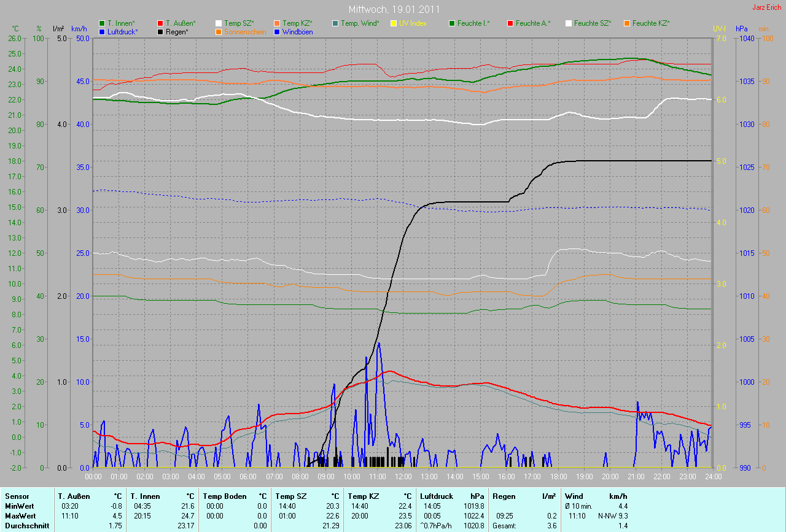Image resolution: width=786 pixels, height=532 pixels.
Task: Click the 'Luftdruck' column header in the table
Action: [437, 496]
